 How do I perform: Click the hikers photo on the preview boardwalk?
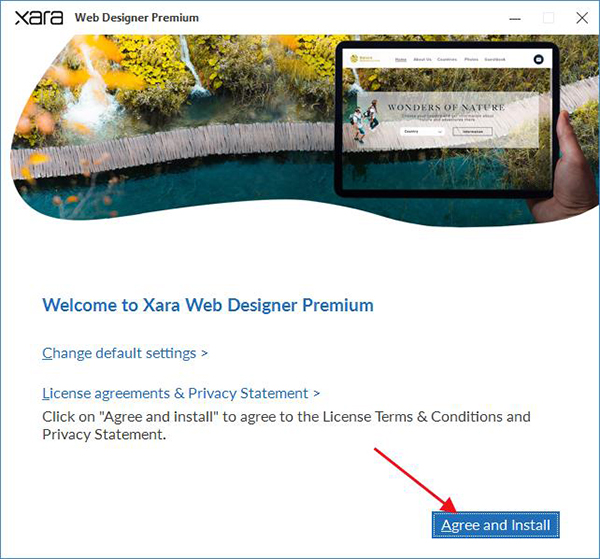[x=364, y=121]
